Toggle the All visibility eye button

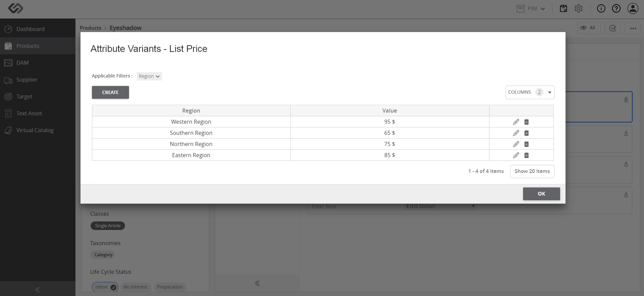point(589,28)
